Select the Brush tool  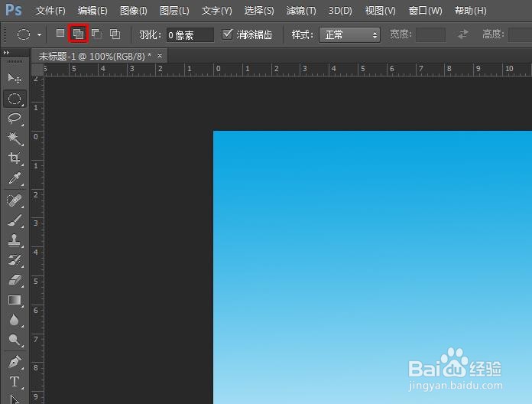15,220
